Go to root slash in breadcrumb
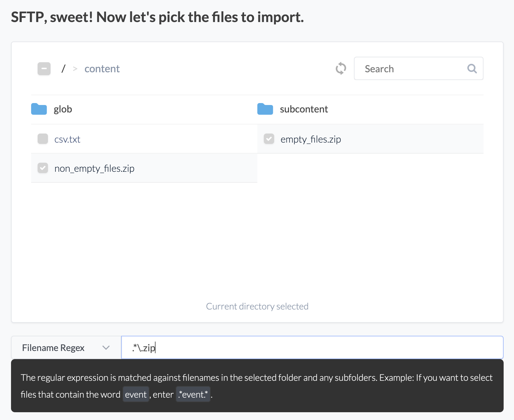The height and width of the screenshot is (420, 514). [64, 69]
